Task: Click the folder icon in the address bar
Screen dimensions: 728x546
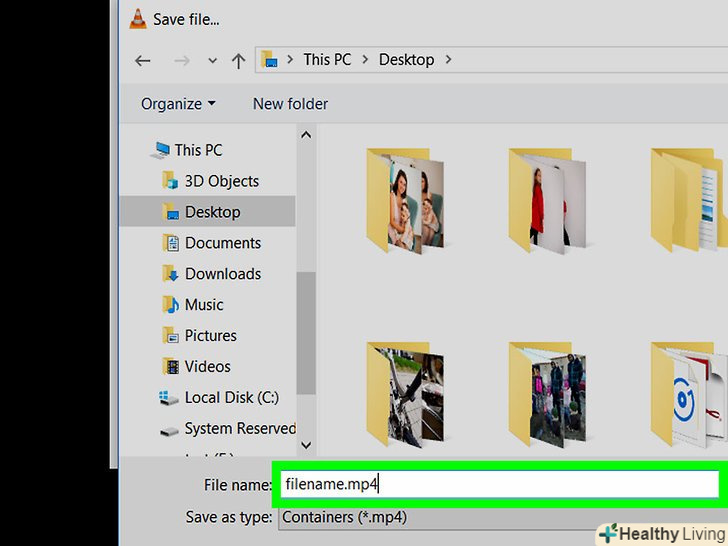Action: tap(269, 59)
